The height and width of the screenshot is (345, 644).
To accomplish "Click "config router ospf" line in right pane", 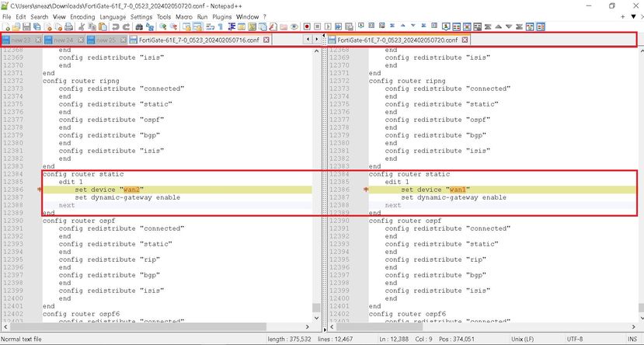I will click(x=405, y=221).
